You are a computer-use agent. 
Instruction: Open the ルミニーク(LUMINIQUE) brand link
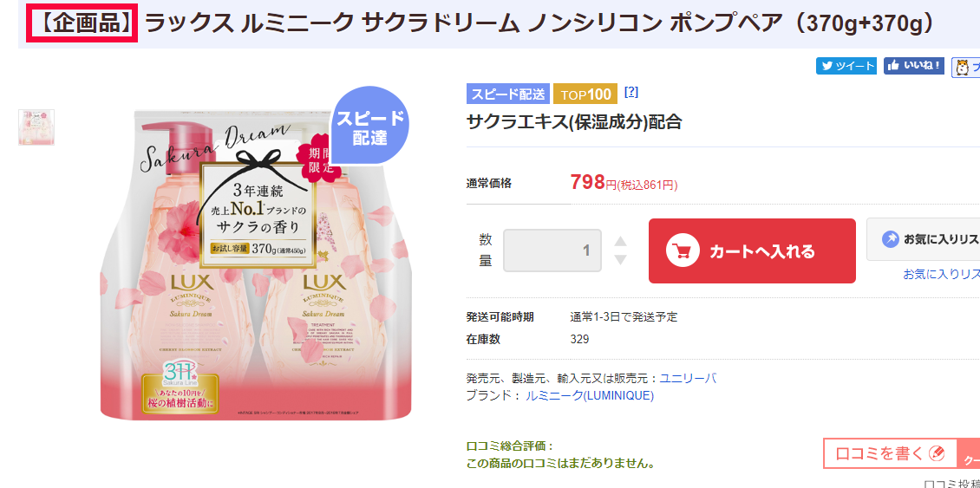tap(590, 395)
